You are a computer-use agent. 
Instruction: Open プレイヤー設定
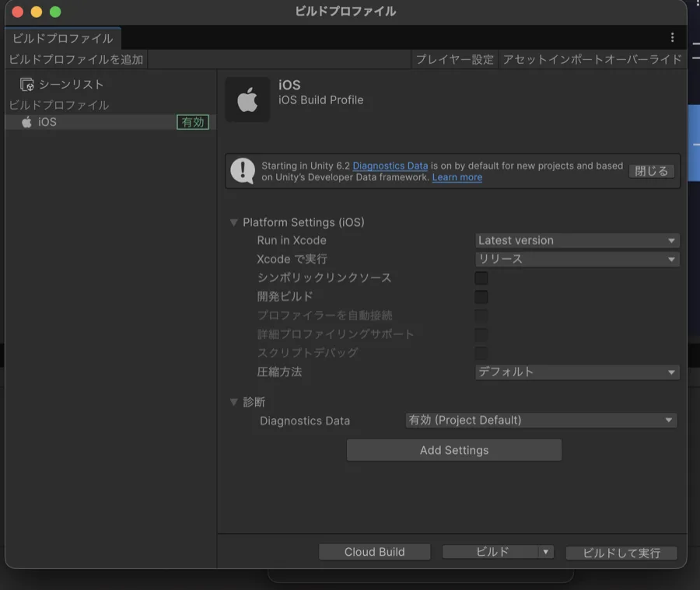point(454,59)
